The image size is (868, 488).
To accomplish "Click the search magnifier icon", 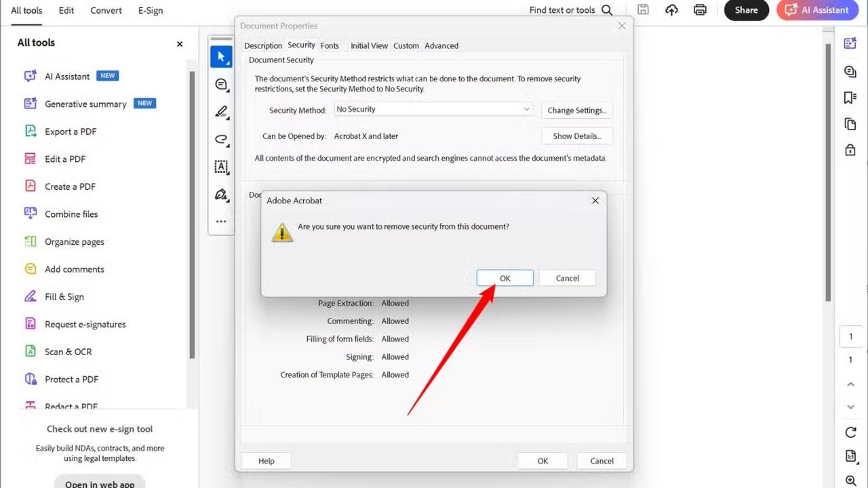I will tap(607, 10).
